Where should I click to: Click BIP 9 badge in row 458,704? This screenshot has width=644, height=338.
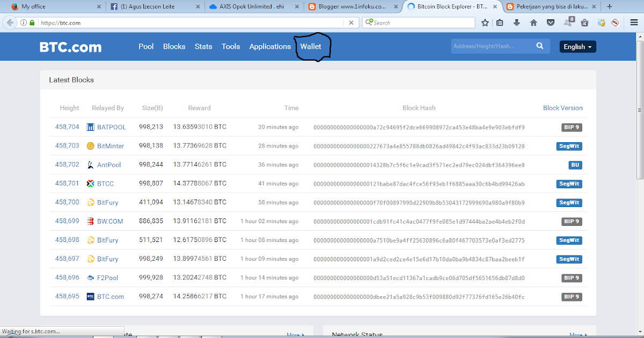pos(572,127)
